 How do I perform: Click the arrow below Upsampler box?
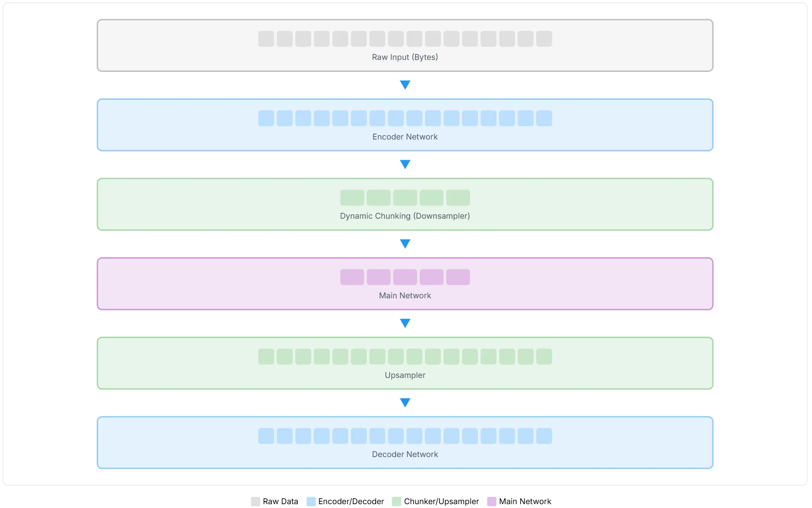[x=405, y=402]
